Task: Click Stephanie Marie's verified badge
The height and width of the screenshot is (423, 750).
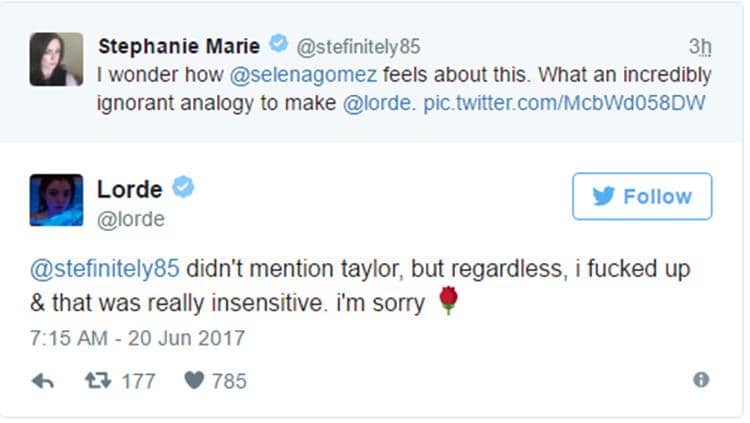Action: coord(279,44)
